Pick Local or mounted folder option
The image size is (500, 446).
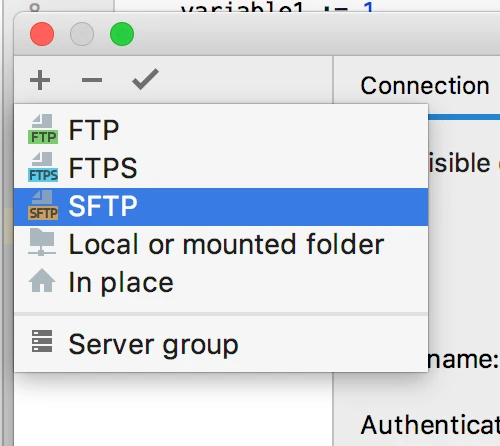(221, 244)
